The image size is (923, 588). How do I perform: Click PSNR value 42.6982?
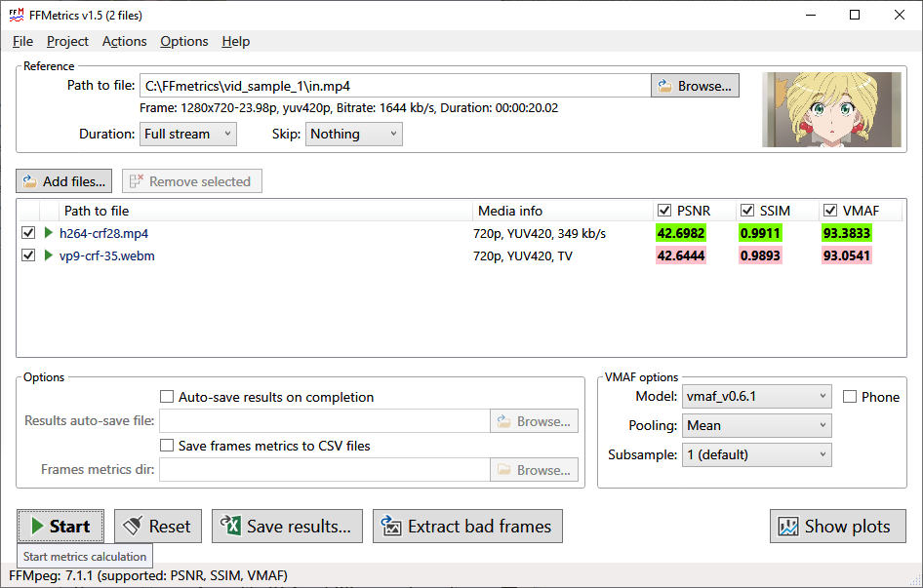click(681, 233)
